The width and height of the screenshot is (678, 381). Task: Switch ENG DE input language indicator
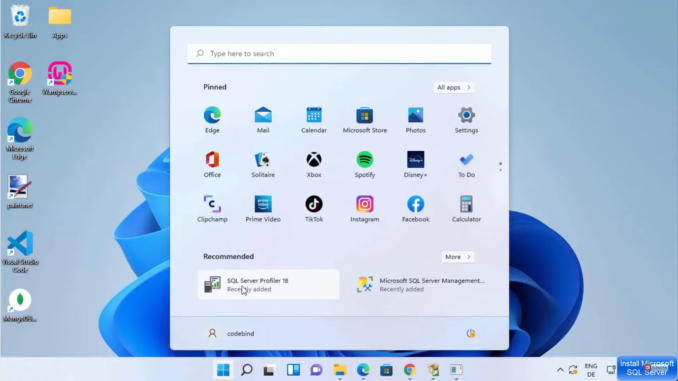pyautogui.click(x=591, y=370)
